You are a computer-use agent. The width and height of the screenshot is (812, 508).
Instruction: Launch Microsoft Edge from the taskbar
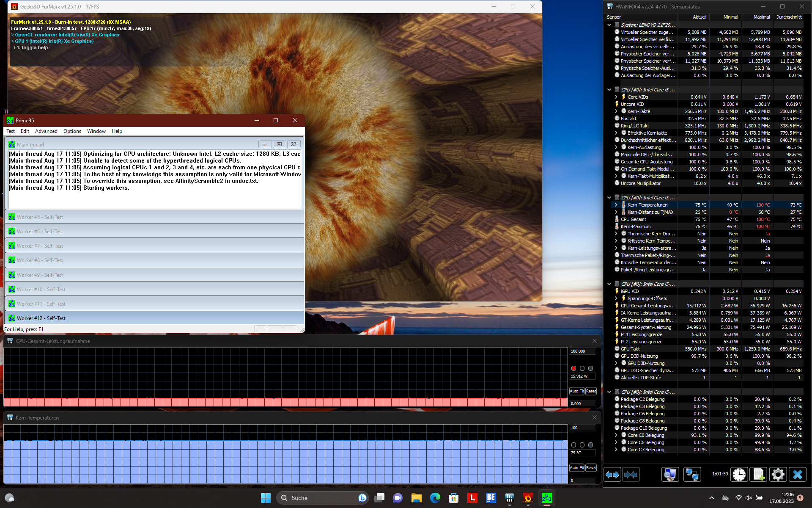[435, 498]
